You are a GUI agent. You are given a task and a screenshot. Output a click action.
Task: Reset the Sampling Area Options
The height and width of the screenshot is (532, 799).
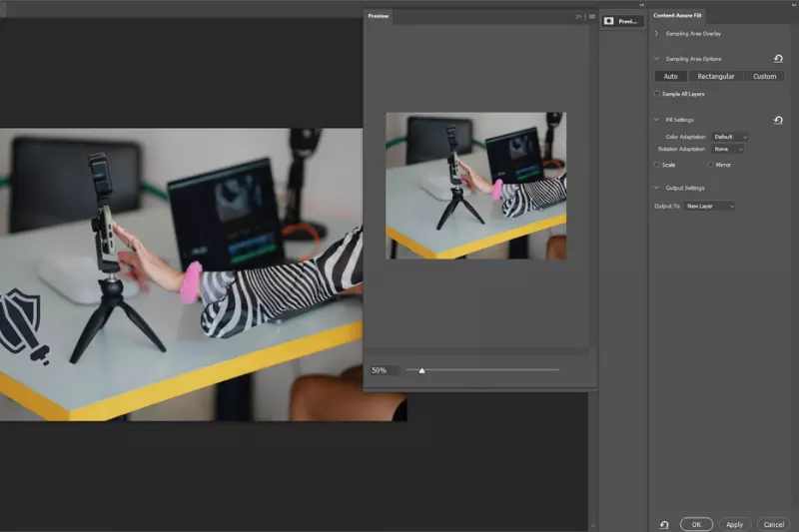pos(778,59)
